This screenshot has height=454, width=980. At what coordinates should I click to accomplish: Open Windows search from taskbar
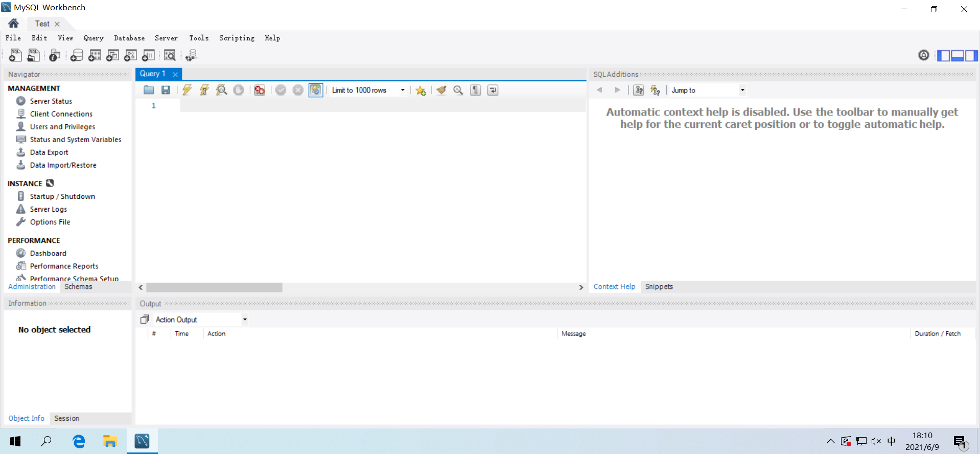(46, 441)
